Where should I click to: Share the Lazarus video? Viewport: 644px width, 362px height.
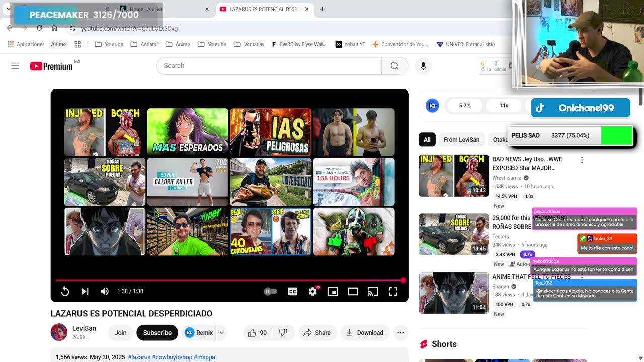click(317, 333)
